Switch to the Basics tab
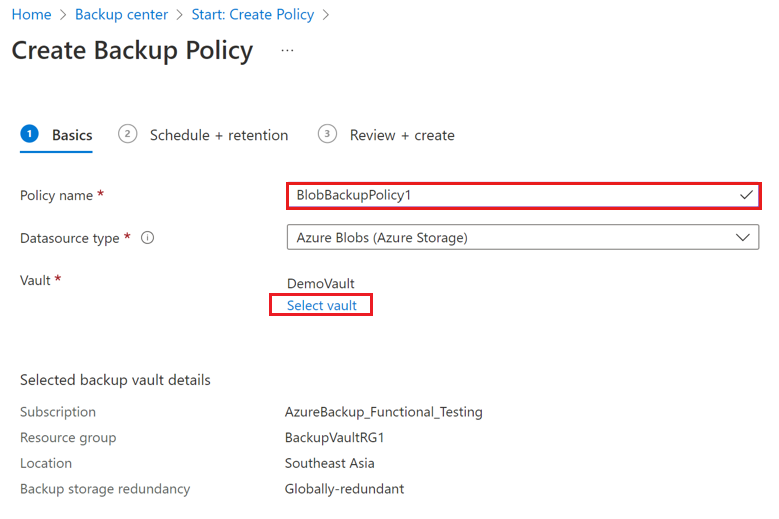779x519 pixels. click(72, 135)
